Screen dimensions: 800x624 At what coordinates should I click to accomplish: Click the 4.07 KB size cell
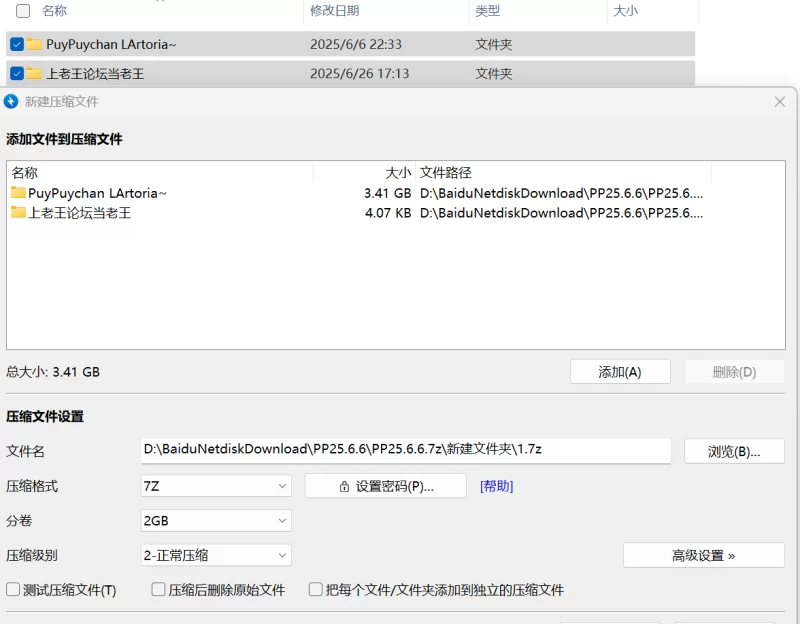tap(388, 212)
